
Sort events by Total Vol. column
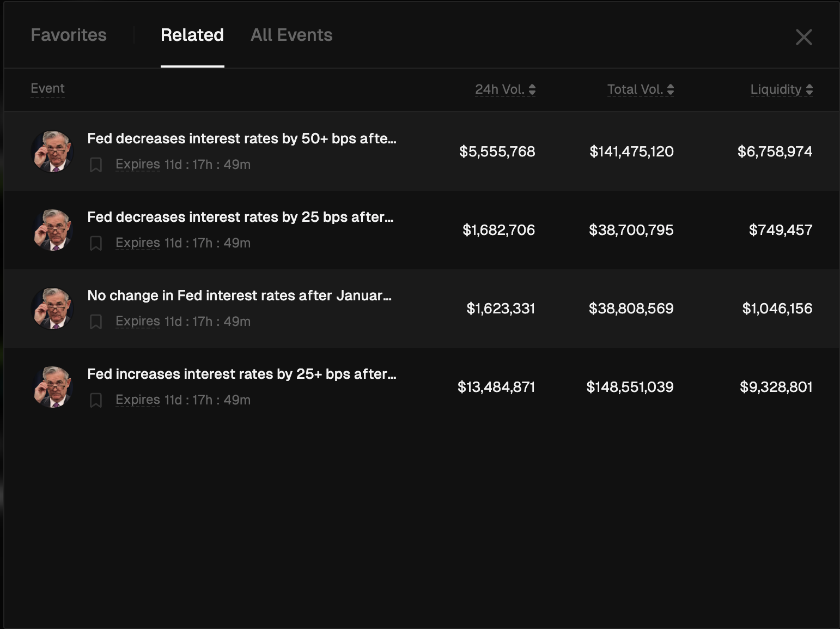click(x=640, y=89)
